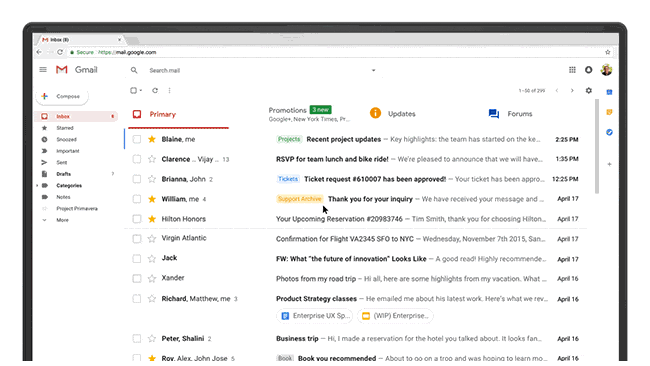The image size is (650, 366).
Task: Open the More options three-dot menu
Action: pyautogui.click(x=169, y=90)
